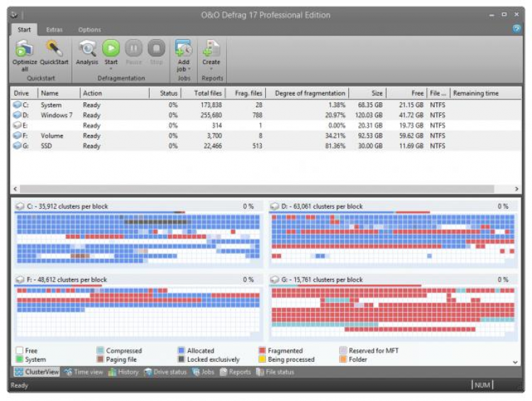Click the '173,838' total files value
532x401 pixels.
[211, 105]
